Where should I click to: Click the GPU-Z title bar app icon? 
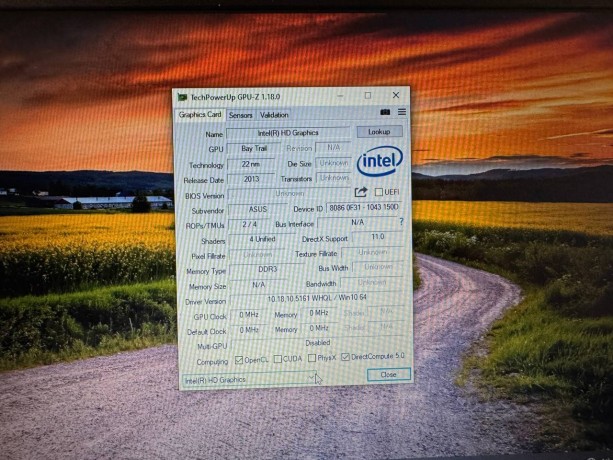pos(182,97)
